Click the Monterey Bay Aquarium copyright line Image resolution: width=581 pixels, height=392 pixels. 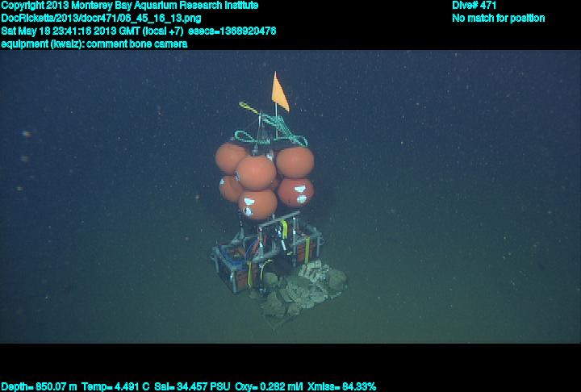click(130, 6)
